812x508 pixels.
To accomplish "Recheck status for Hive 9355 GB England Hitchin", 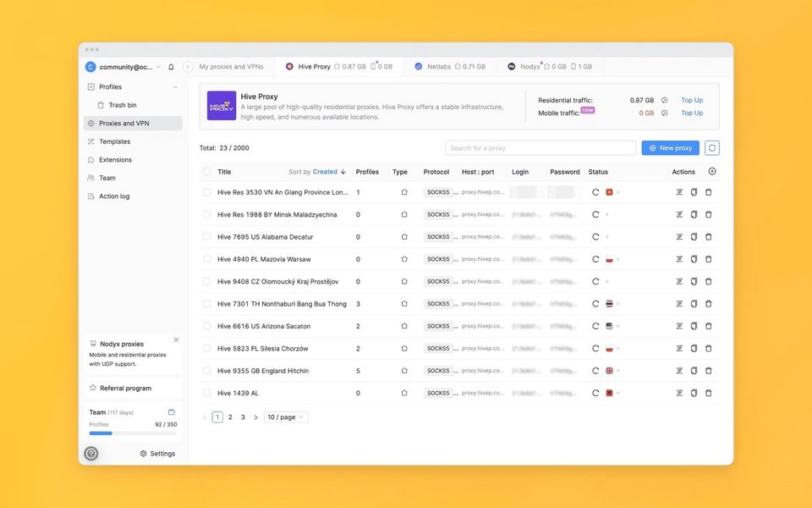I will click(x=595, y=371).
